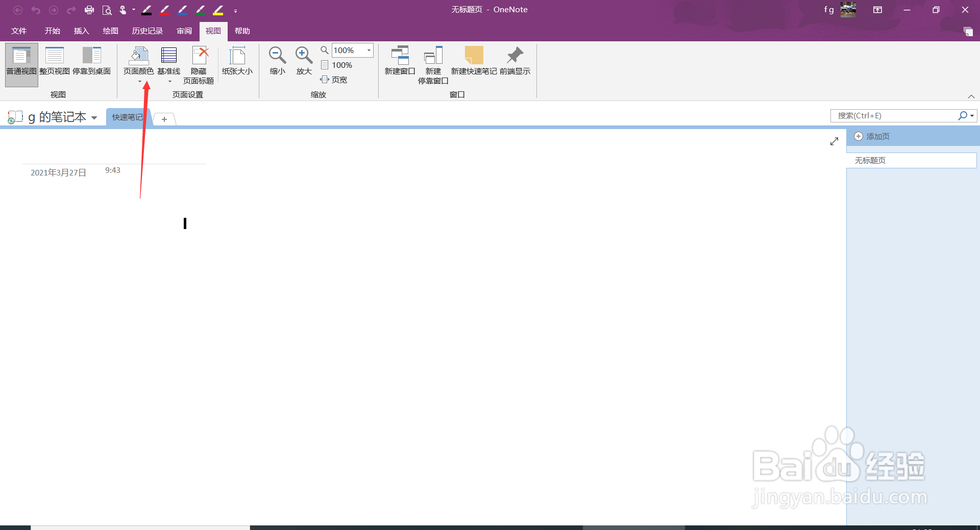The image size is (980, 530).
Task: Select the Untitled Page (无标题页) entry
Action: point(911,160)
